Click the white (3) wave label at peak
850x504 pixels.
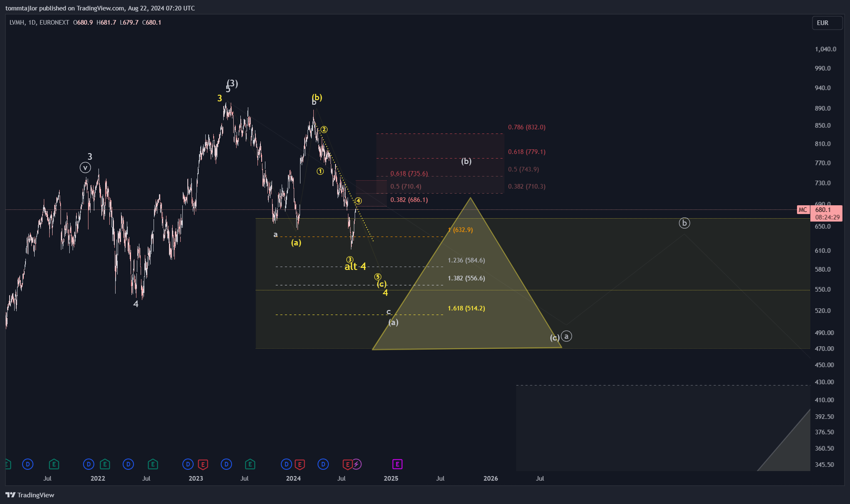pyautogui.click(x=232, y=83)
